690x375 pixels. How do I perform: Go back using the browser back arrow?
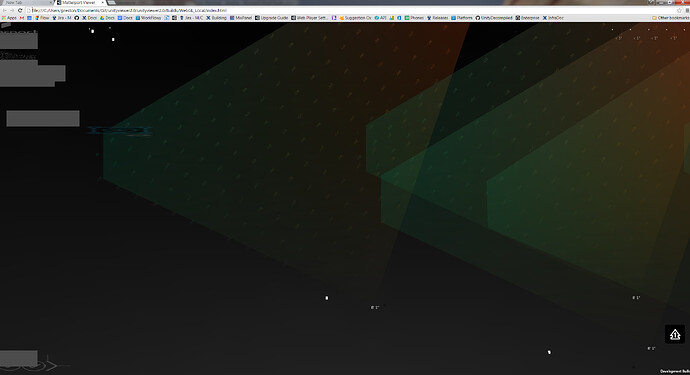tap(4, 10)
